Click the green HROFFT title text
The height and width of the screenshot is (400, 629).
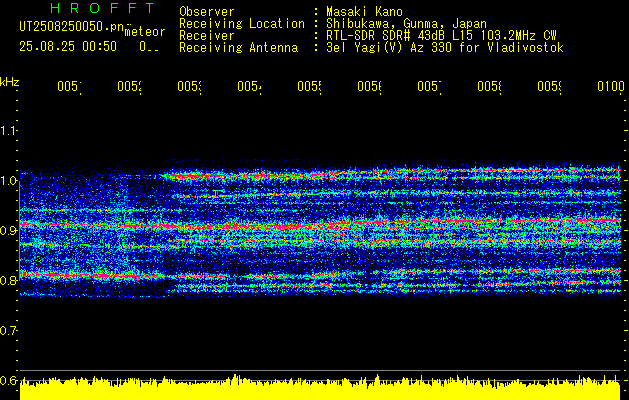[x=102, y=8]
